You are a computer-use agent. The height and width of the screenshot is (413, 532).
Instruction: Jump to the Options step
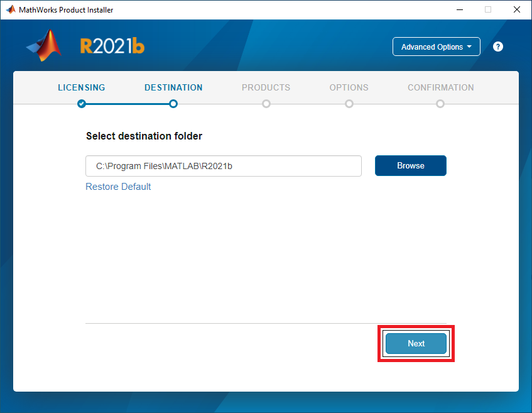pyautogui.click(x=349, y=87)
